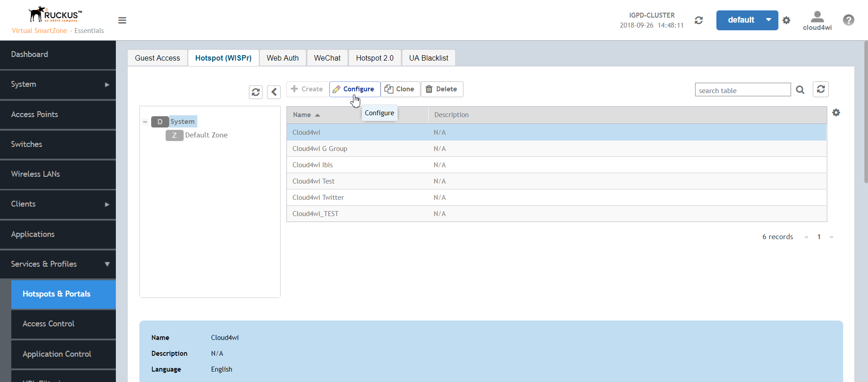Screen dimensions: 868x382
Task: Click the table search magnifier icon
Action: pyautogui.click(x=800, y=90)
